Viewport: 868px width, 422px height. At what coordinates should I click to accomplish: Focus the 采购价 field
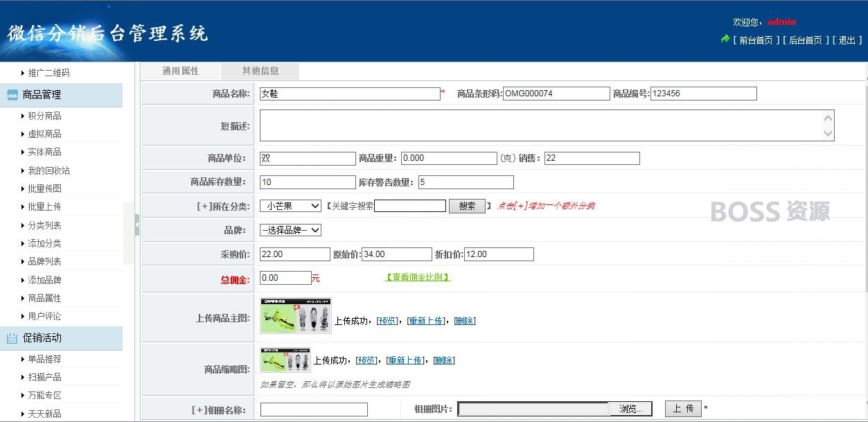(x=295, y=254)
